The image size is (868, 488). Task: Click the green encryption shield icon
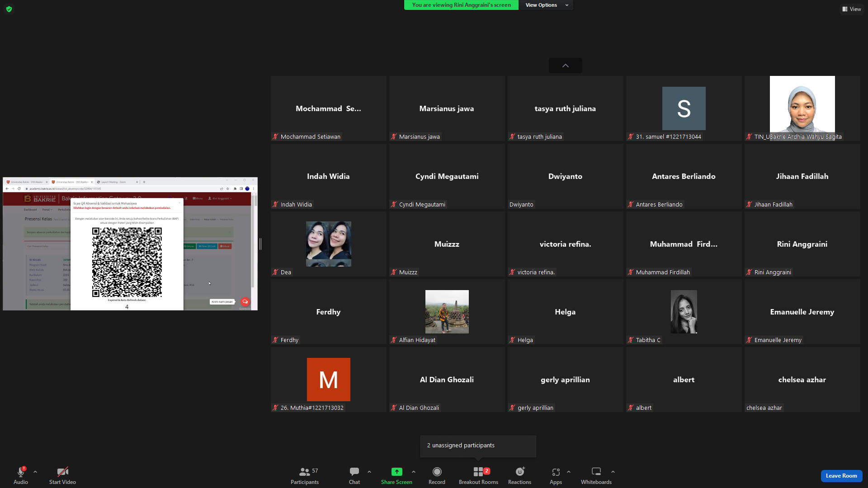pyautogui.click(x=9, y=9)
